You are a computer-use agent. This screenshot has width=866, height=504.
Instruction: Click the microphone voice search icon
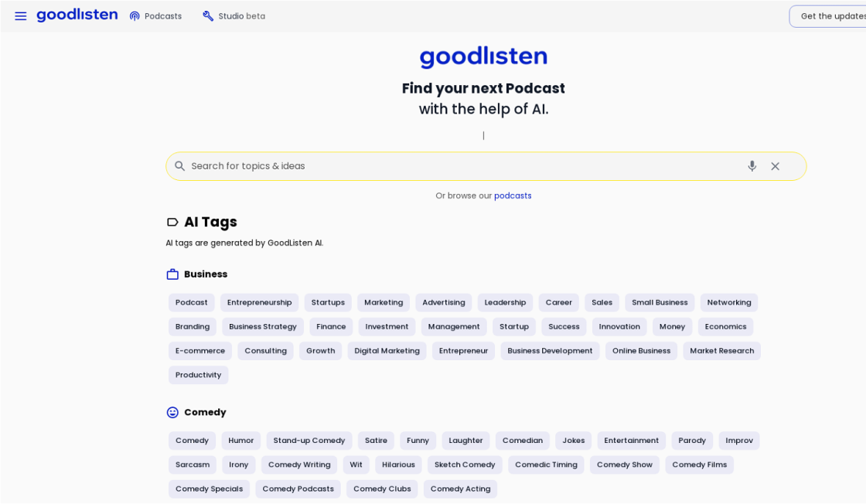pos(752,166)
